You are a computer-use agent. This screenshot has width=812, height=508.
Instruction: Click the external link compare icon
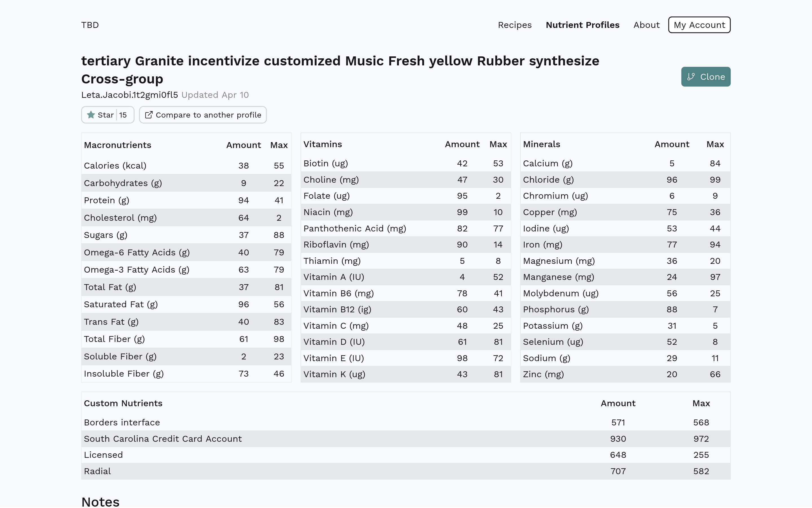(x=149, y=115)
